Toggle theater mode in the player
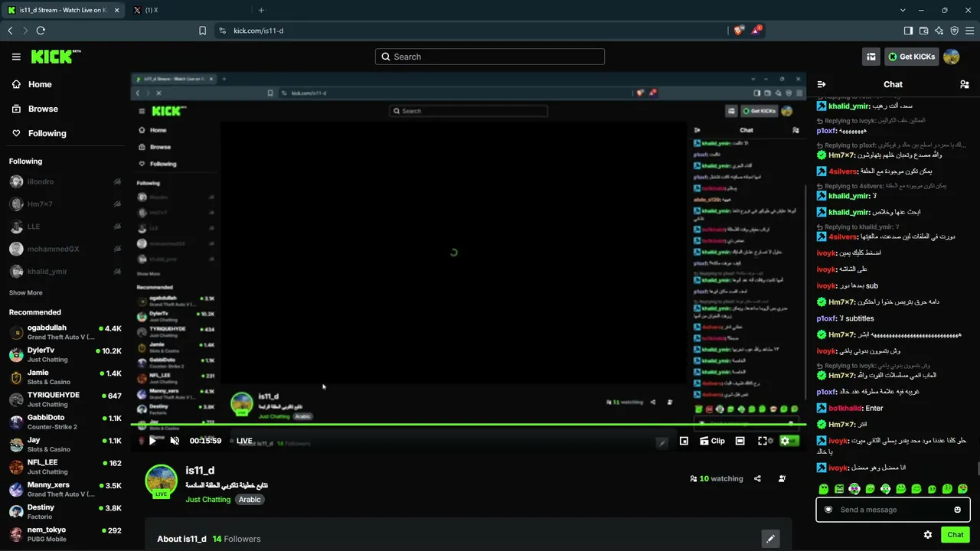The image size is (980, 551). click(x=740, y=441)
